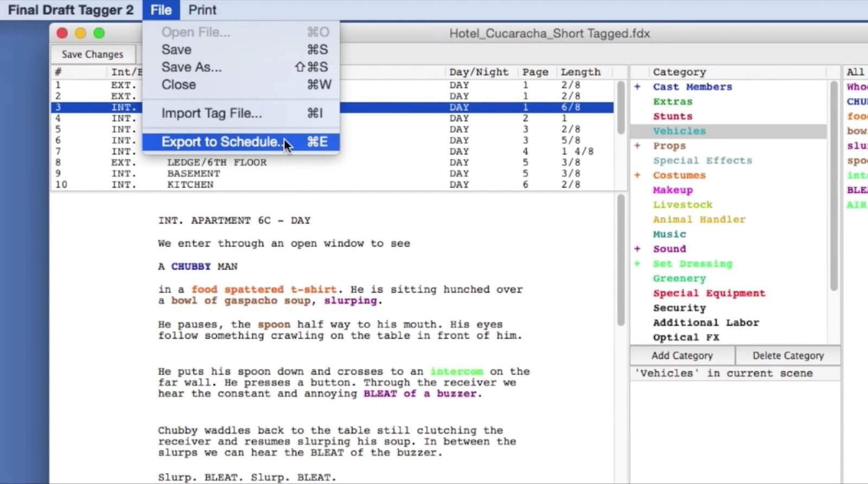Click the tagged word CHUBBY in script
Screen dimensions: 868x484
pyautogui.click(x=190, y=266)
